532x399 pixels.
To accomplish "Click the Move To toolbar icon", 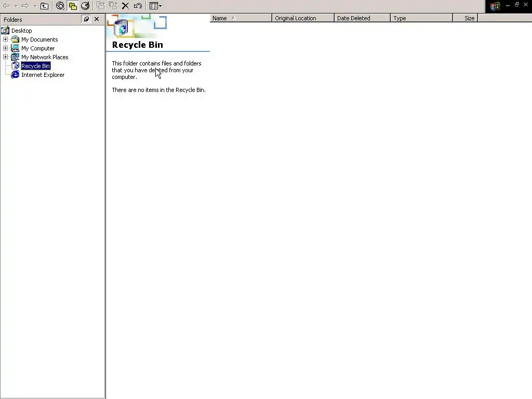I will coord(100,6).
